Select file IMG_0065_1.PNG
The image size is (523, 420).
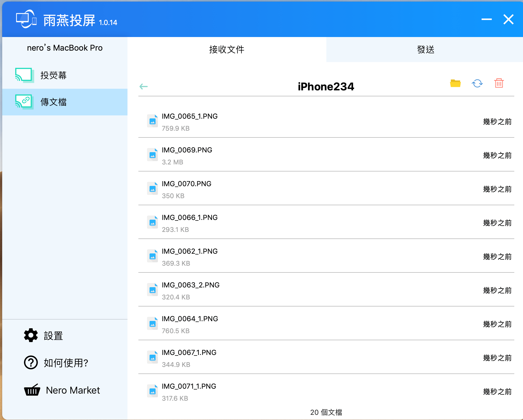point(326,122)
